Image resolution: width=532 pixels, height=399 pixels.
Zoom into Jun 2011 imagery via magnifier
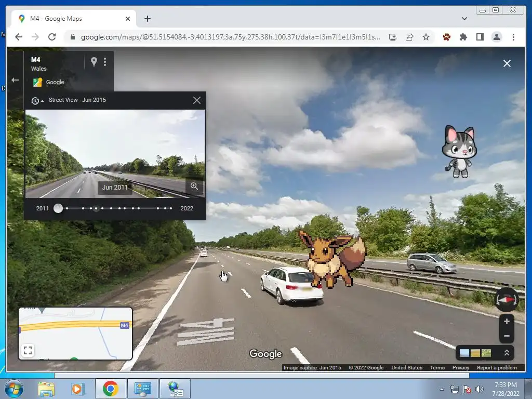194,187
